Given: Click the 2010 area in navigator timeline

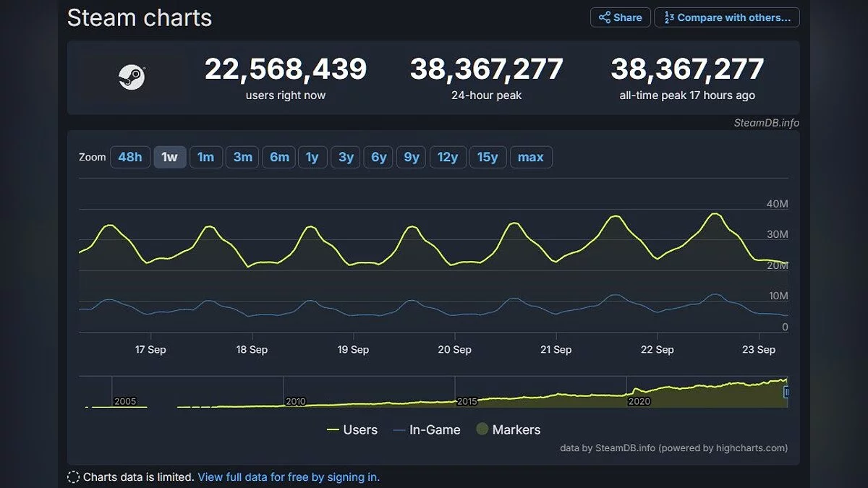Looking at the screenshot, I should point(296,401).
